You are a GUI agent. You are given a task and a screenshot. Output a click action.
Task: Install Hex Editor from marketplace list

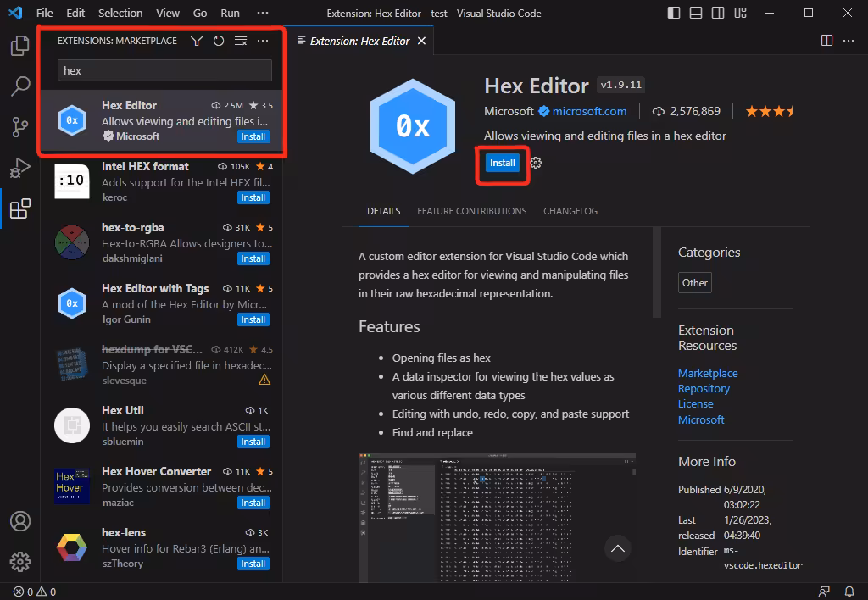253,136
